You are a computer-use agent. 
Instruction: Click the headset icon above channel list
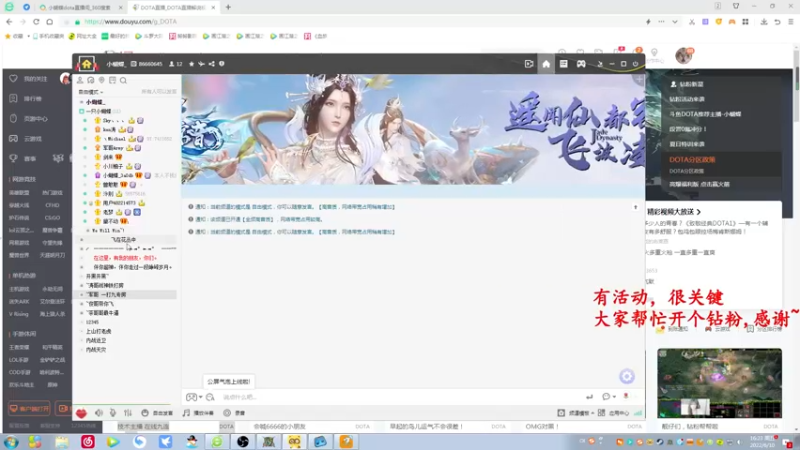(91, 80)
